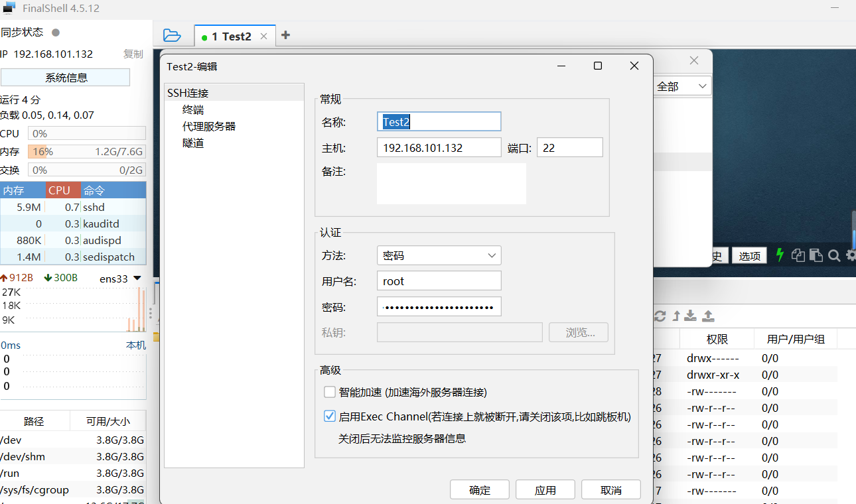The height and width of the screenshot is (504, 856).
Task: Click the search magnifier in terminal toolbar
Action: pyautogui.click(x=834, y=255)
